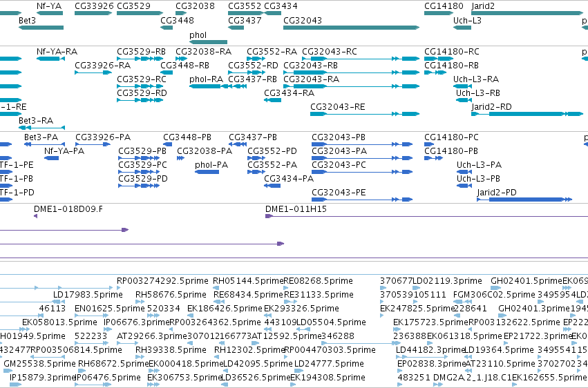Viewport: 588px width, 388px height.
Task: Click transcript Uch-L3-RA
Action: pos(476,79)
